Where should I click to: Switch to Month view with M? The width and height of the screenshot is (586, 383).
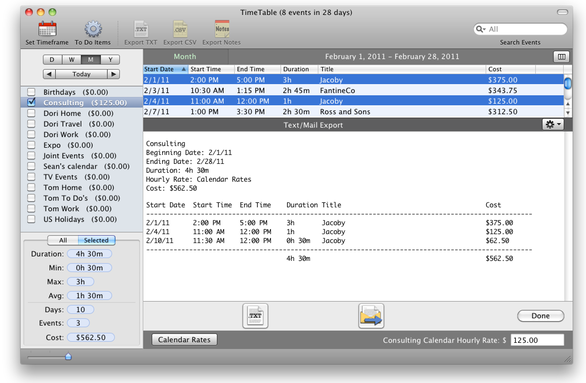pos(91,59)
